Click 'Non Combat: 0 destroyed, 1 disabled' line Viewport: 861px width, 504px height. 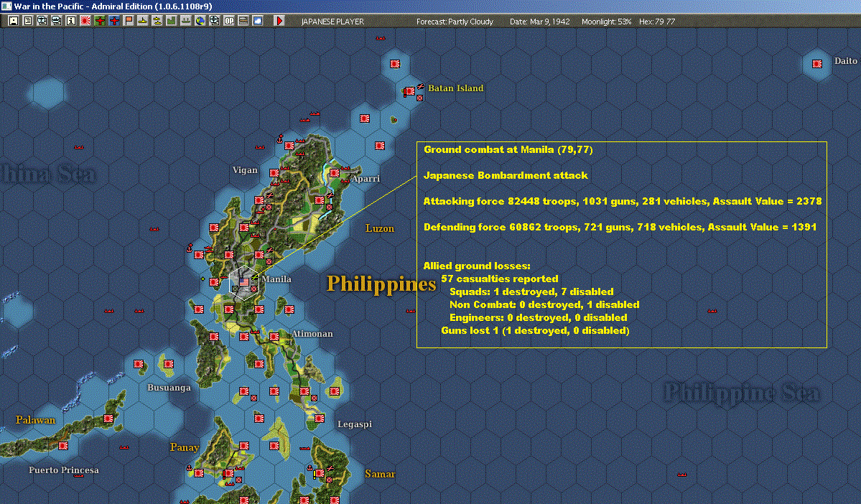544,304
